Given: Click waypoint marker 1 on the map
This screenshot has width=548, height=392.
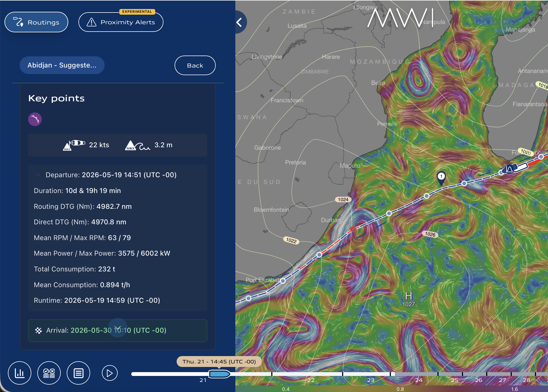Looking at the screenshot, I should point(441,178).
